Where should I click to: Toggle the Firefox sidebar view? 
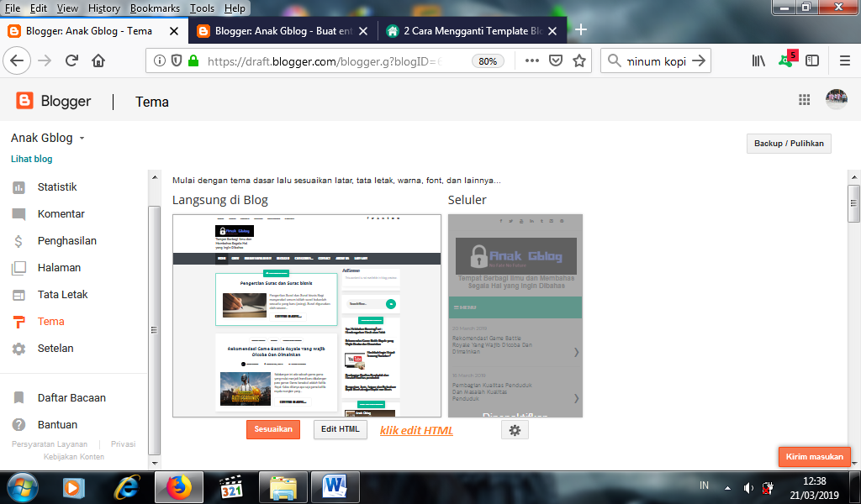[x=812, y=60]
